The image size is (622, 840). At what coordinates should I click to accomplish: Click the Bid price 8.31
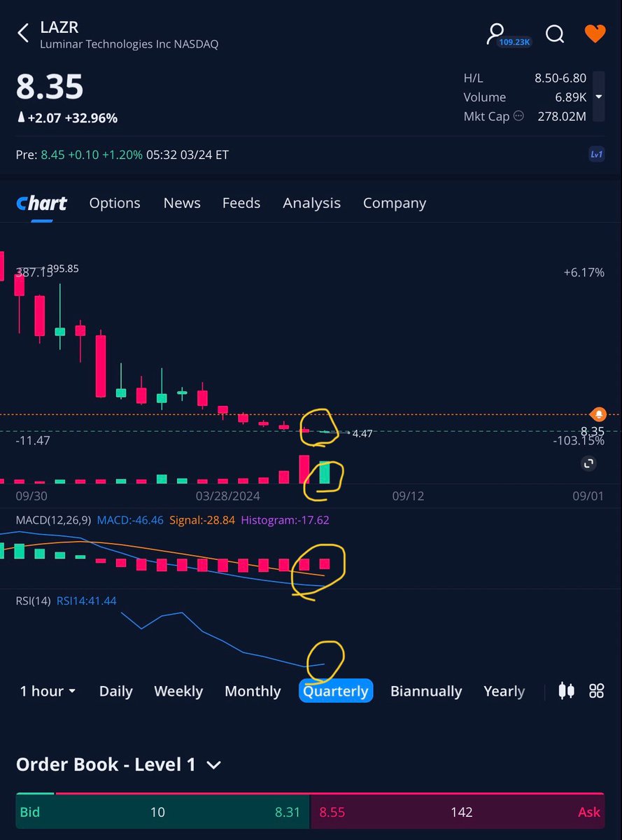(287, 812)
